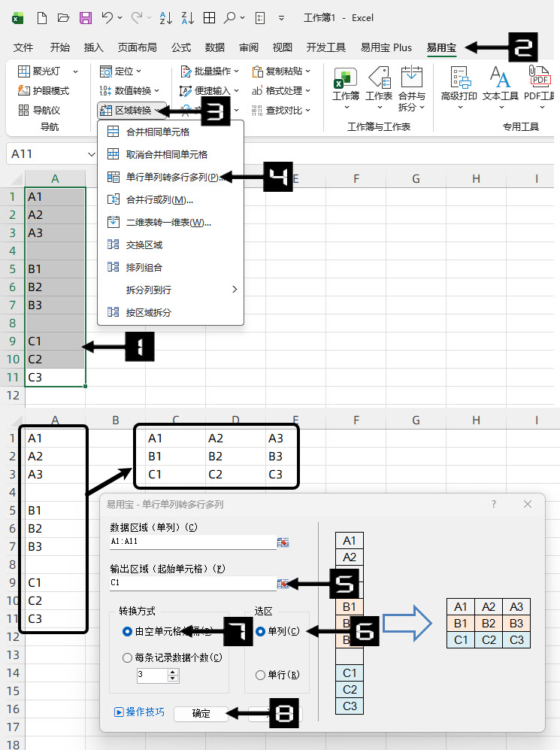
Task: Choose the 单行 radio button
Action: click(x=261, y=675)
